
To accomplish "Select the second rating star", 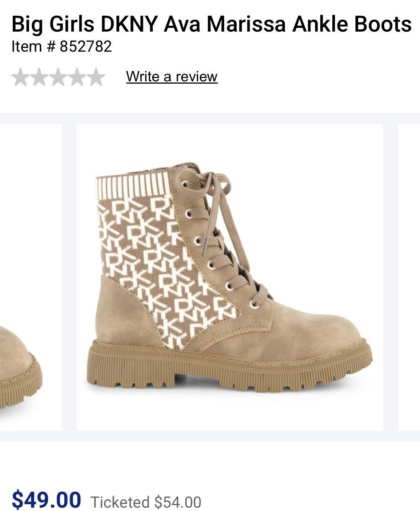I will click(x=40, y=77).
